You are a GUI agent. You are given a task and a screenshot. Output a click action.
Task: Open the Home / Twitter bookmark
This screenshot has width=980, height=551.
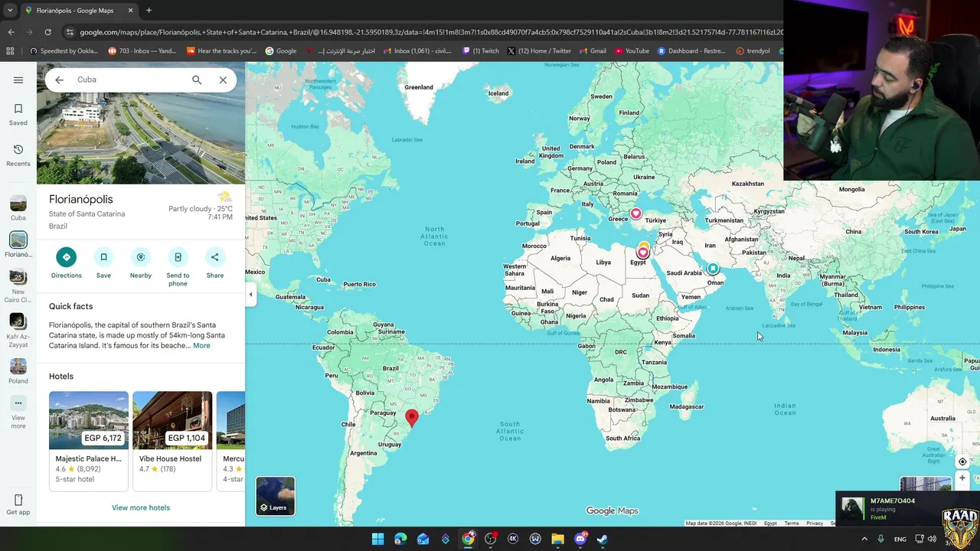click(x=539, y=51)
